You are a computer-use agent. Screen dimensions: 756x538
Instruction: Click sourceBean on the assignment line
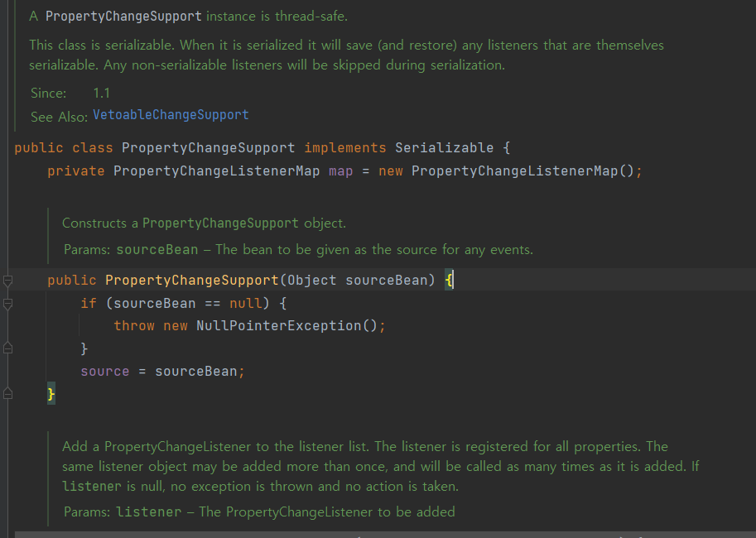[195, 371]
